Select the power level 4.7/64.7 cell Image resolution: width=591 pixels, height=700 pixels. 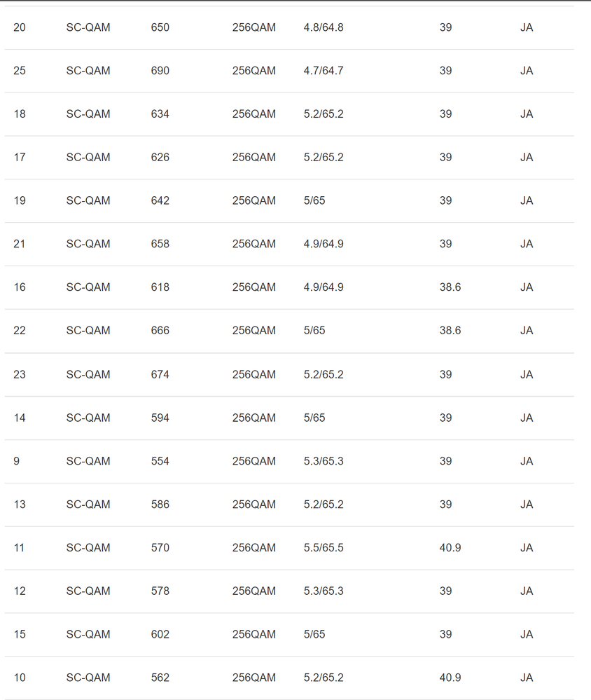point(323,71)
